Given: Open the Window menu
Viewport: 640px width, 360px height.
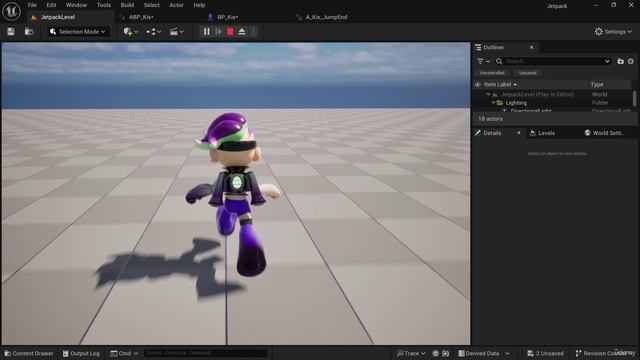Looking at the screenshot, I should 76,5.
